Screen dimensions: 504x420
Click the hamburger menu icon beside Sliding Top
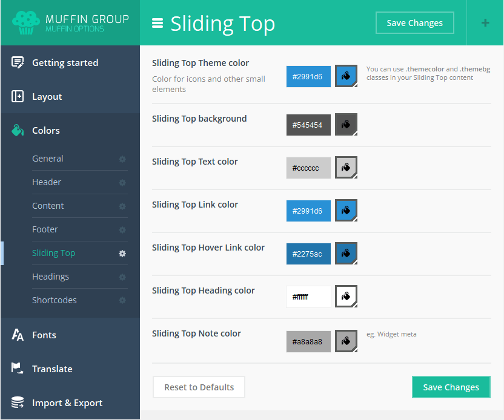(x=157, y=24)
